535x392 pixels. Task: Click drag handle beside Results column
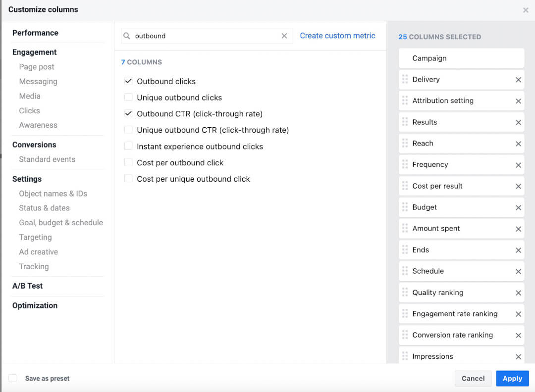(x=405, y=122)
